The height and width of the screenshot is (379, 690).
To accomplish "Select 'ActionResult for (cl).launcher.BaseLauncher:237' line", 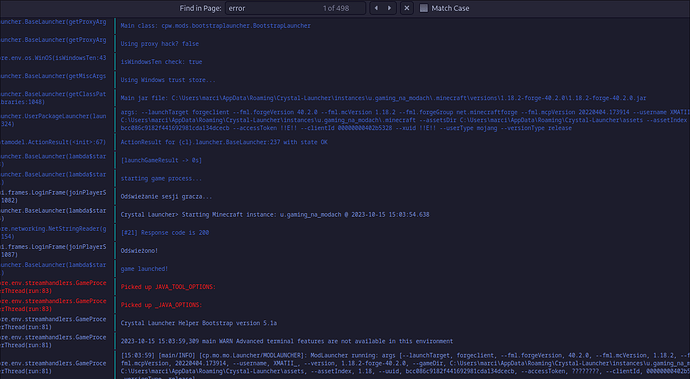I will [x=224, y=142].
